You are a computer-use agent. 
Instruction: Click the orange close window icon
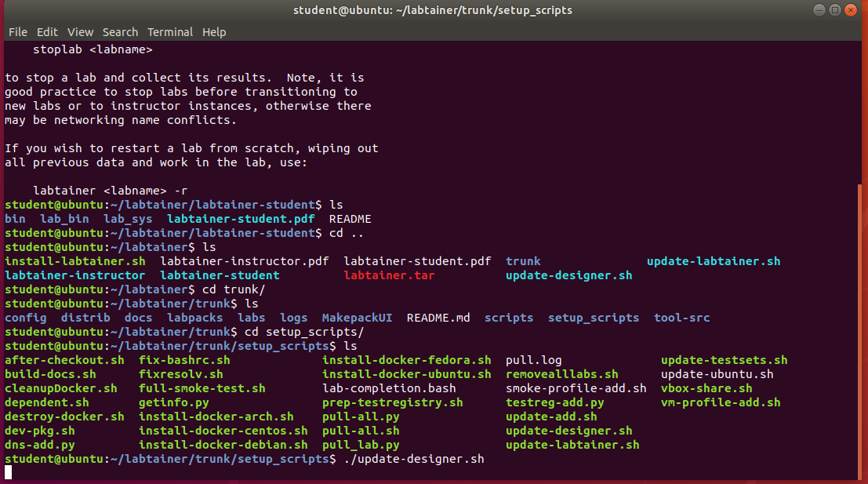[850, 10]
